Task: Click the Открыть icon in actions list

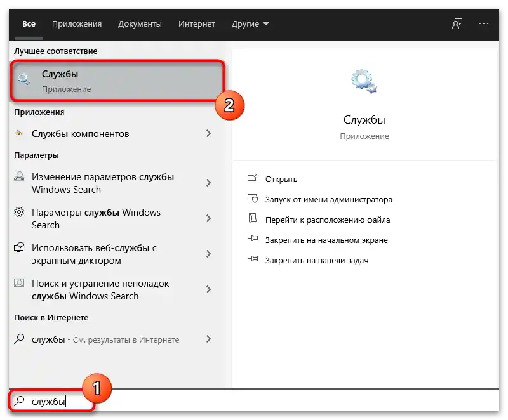Action: tap(252, 178)
